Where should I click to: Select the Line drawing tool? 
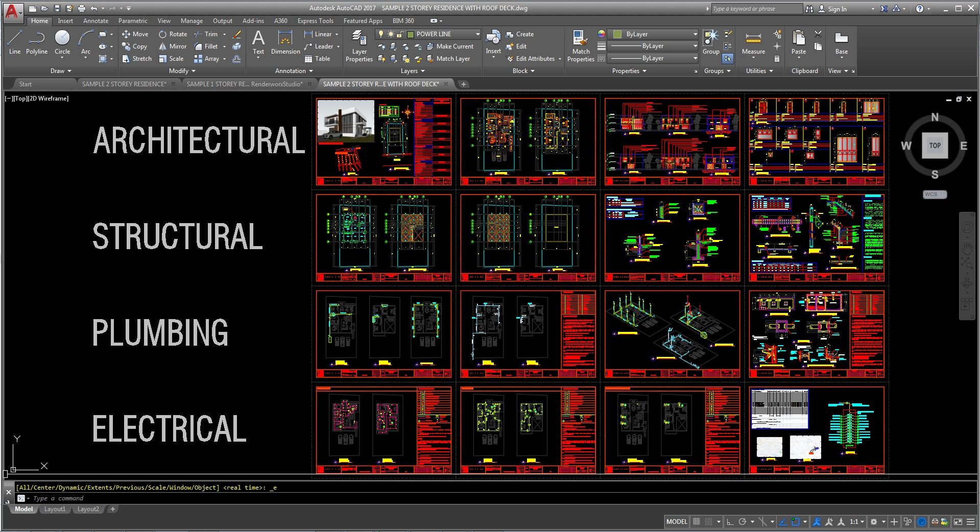[x=15, y=42]
